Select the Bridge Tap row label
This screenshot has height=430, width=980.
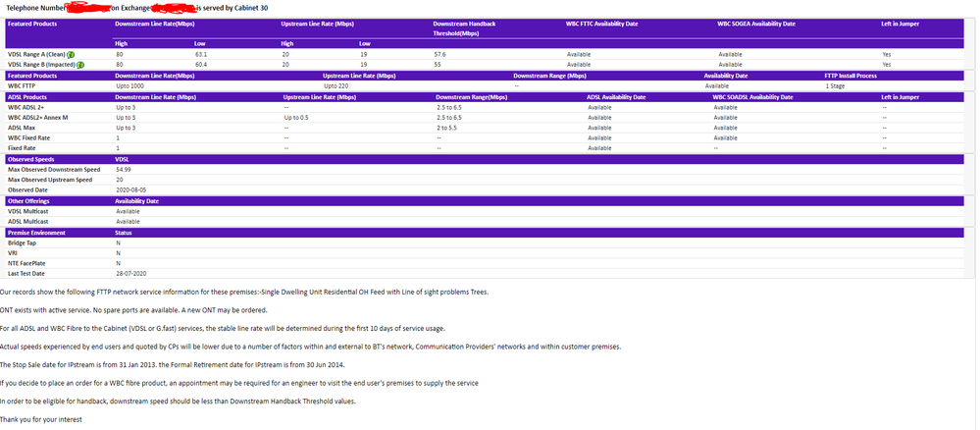pyautogui.click(x=22, y=242)
